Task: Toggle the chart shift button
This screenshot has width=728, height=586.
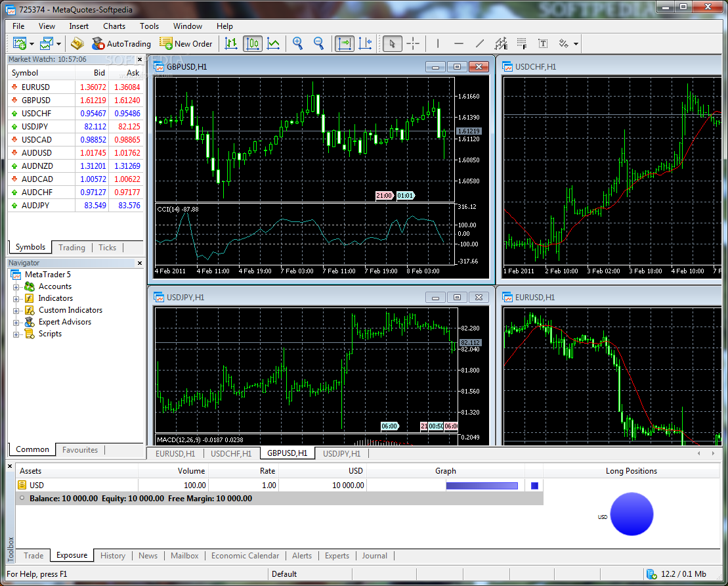Action: coord(366,43)
